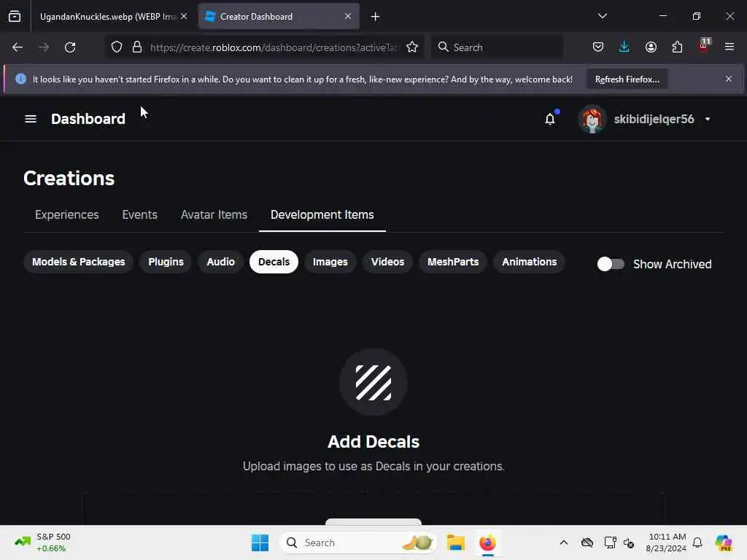747x560 pixels.
Task: Switch to the UgandanKnuckles.webp tab
Action: point(108,17)
